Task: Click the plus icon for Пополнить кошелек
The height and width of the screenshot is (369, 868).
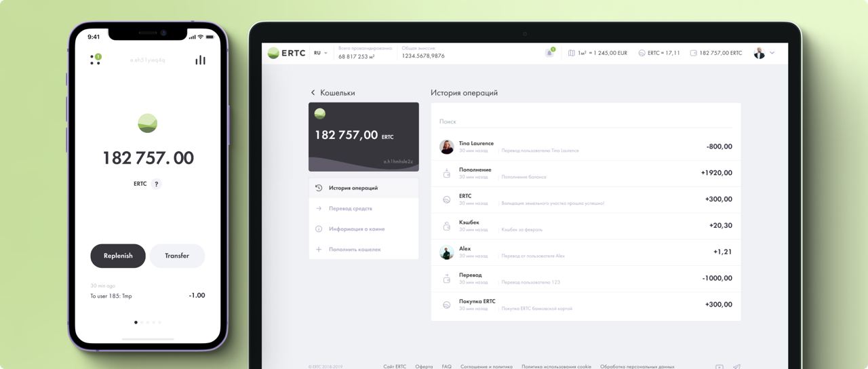Action: [319, 249]
